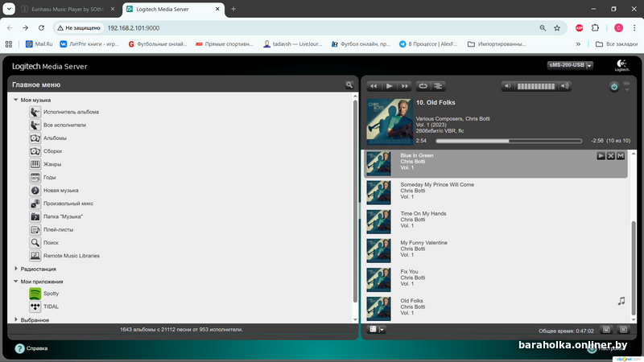Viewport: 644px width, 362px height.
Task: Toggle repeat mode in the player
Action: 423,86
